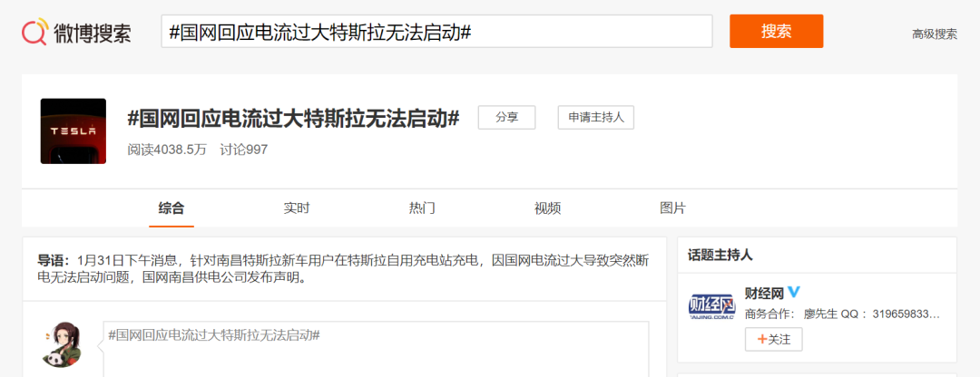Select the 导语 introduction paragraph
The height and width of the screenshot is (377, 980).
[x=343, y=268]
